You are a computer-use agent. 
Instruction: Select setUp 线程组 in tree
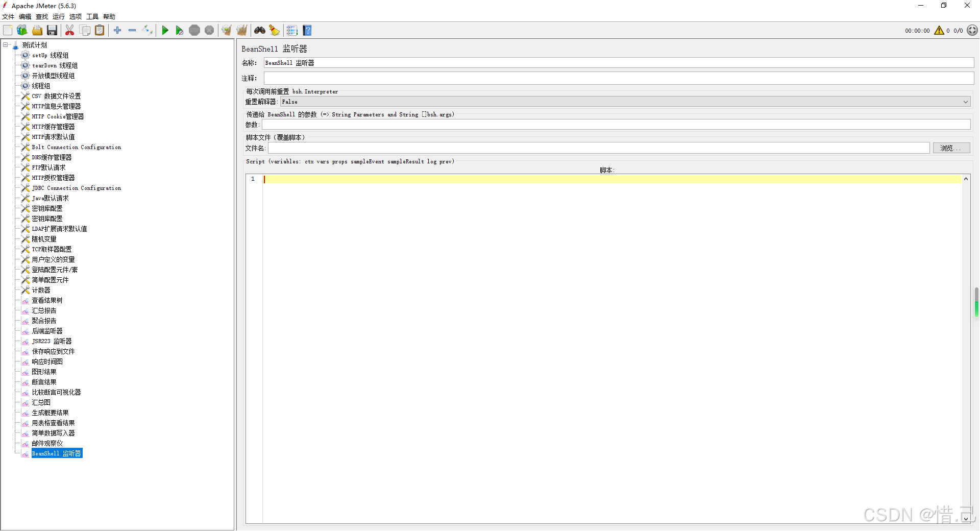pyautogui.click(x=50, y=55)
